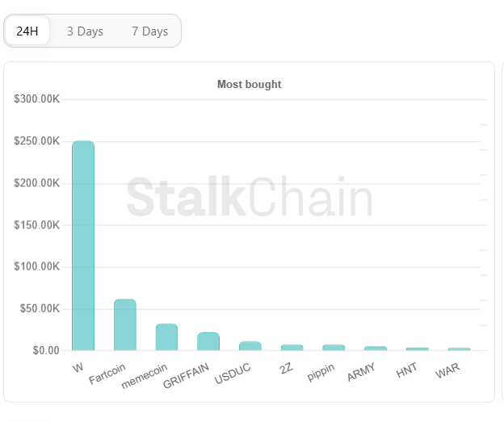
Task: Click the Fartcoin x-axis label
Action: [108, 376]
